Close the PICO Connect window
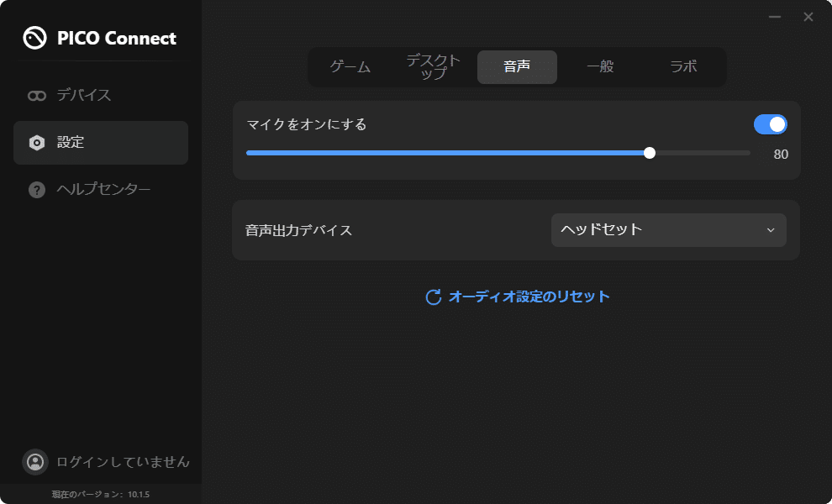The image size is (832, 504). point(808,17)
